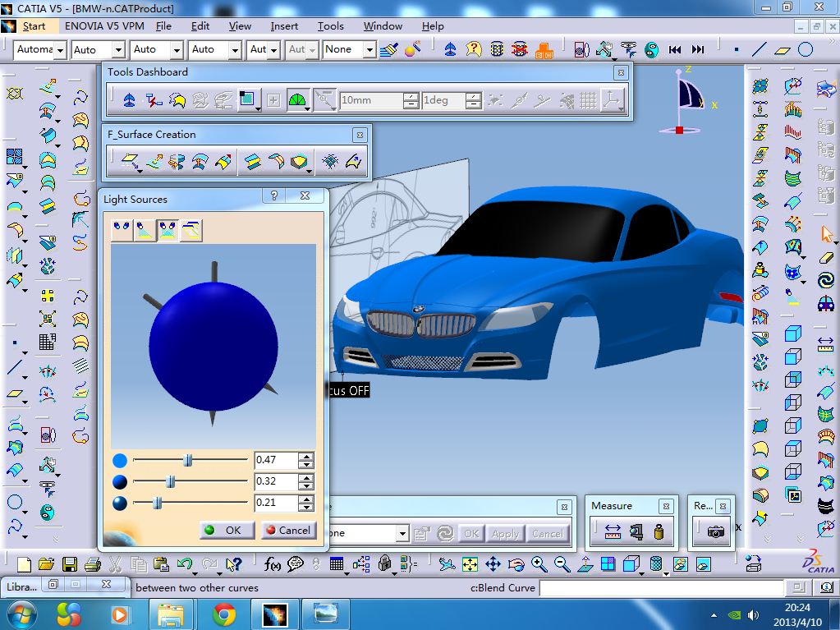
Task: Open the Tools menu
Action: pyautogui.click(x=331, y=25)
